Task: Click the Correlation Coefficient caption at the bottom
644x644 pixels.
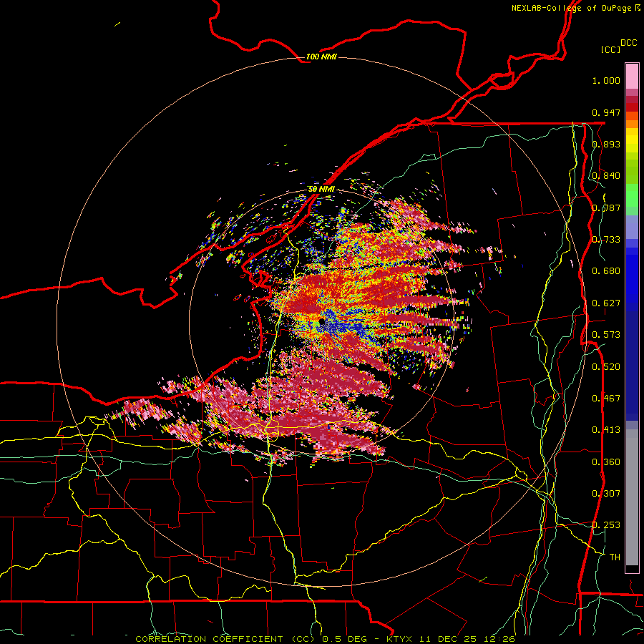Action: [325, 639]
